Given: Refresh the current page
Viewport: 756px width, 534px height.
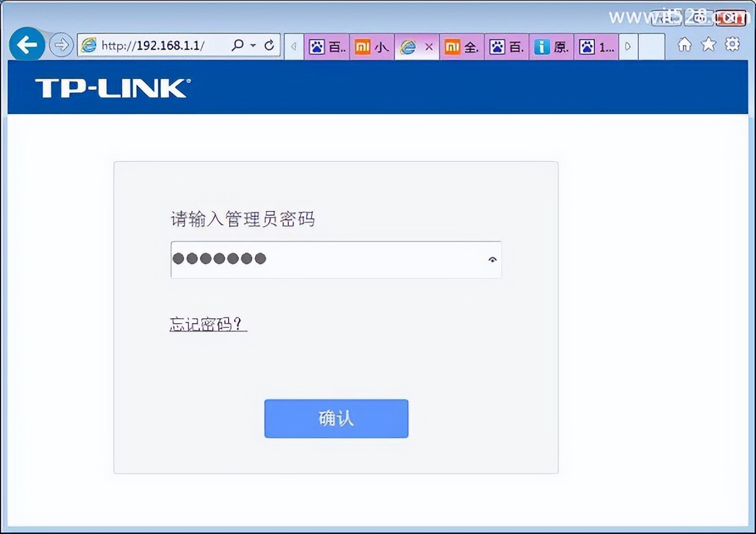Looking at the screenshot, I should pos(268,45).
